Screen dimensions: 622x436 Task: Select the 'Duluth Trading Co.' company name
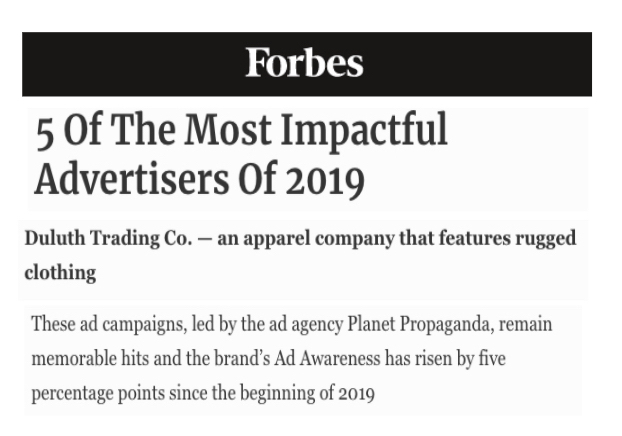(x=108, y=238)
